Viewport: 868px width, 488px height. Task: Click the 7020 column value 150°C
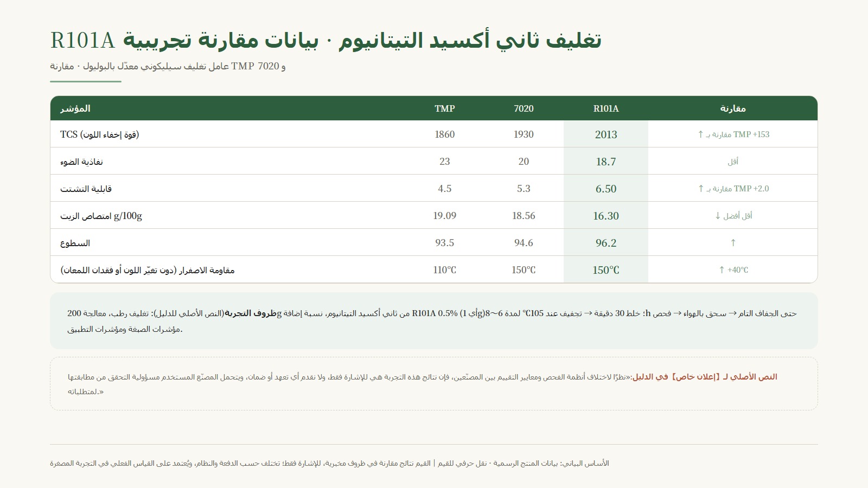pyautogui.click(x=524, y=270)
